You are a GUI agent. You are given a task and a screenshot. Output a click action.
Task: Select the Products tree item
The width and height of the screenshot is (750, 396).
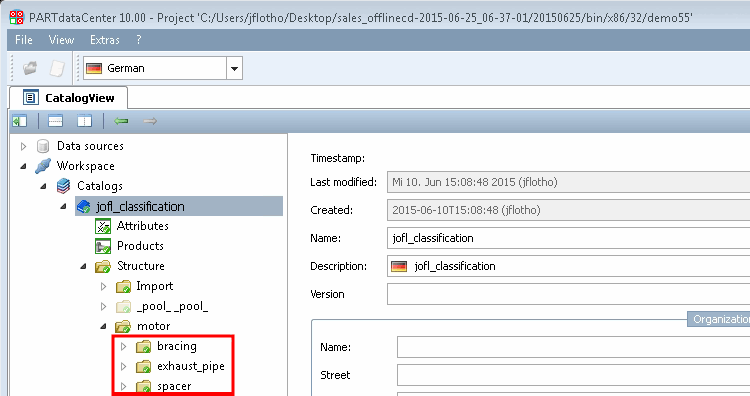tap(140, 246)
